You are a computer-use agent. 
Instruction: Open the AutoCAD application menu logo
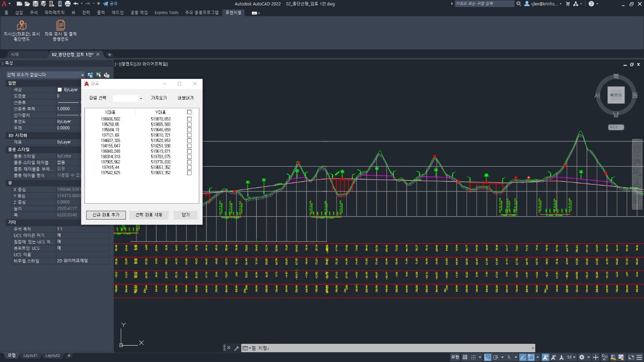tap(4, 4)
